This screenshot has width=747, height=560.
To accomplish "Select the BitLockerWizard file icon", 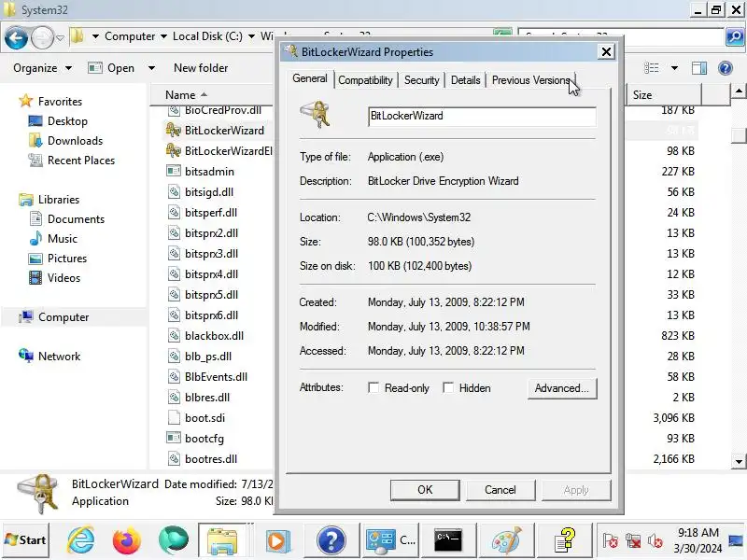I will click(x=173, y=130).
